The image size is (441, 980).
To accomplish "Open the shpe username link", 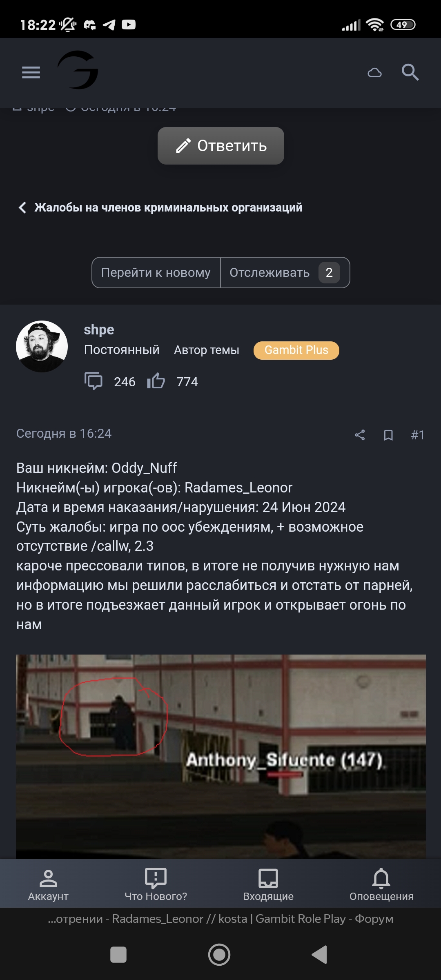I will (99, 330).
